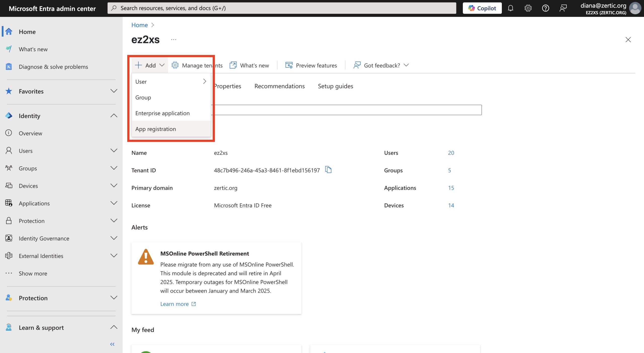Expand the Favorites section

(x=114, y=91)
